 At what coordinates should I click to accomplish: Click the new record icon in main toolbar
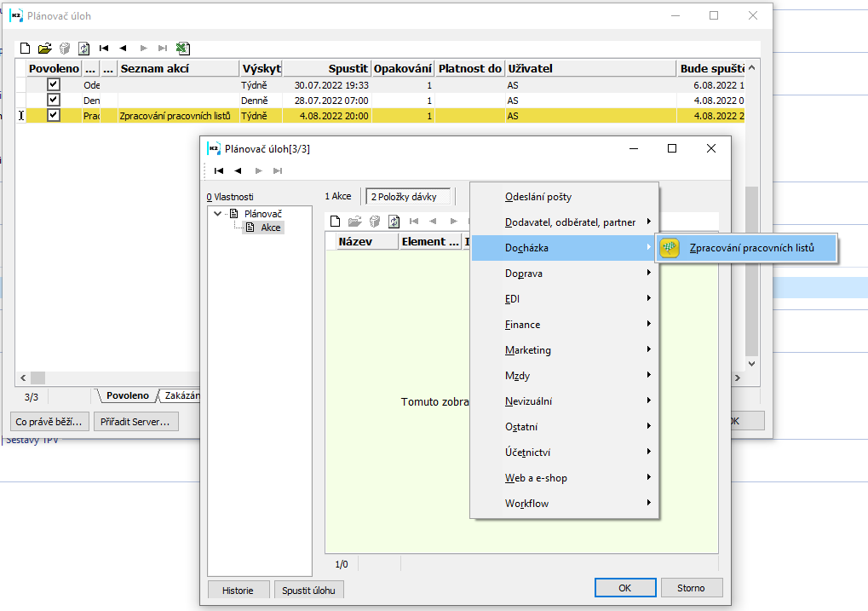point(25,49)
